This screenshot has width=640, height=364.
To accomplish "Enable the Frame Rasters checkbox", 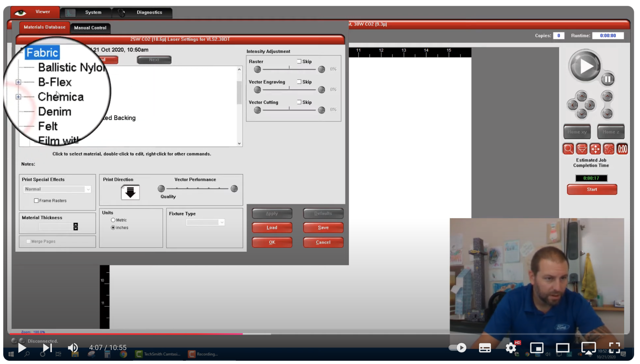I will [x=36, y=201].
